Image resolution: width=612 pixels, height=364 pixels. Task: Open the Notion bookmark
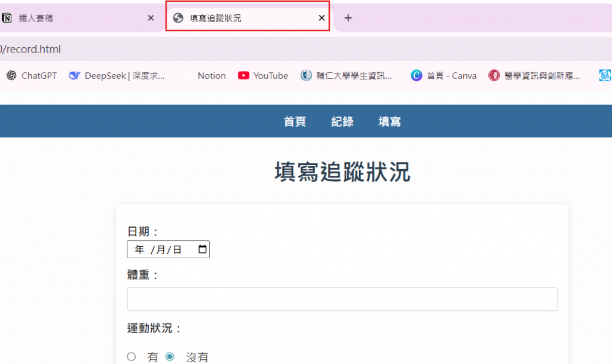click(x=212, y=76)
